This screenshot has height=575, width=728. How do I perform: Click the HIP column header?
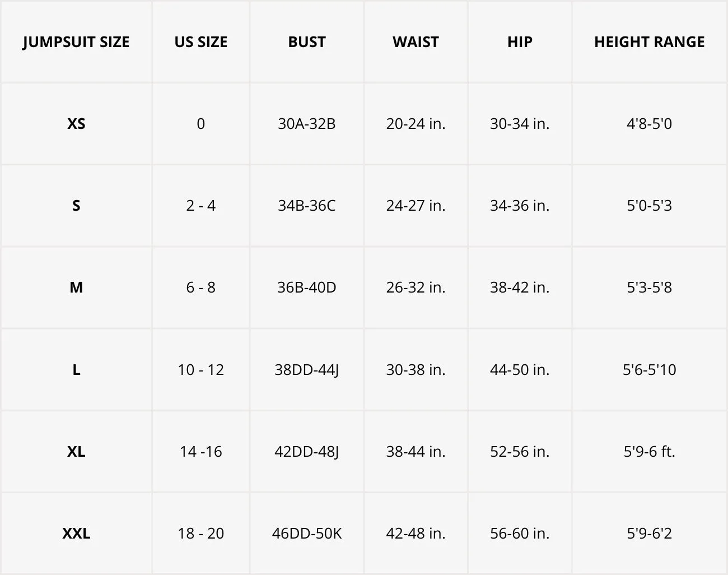pos(520,42)
